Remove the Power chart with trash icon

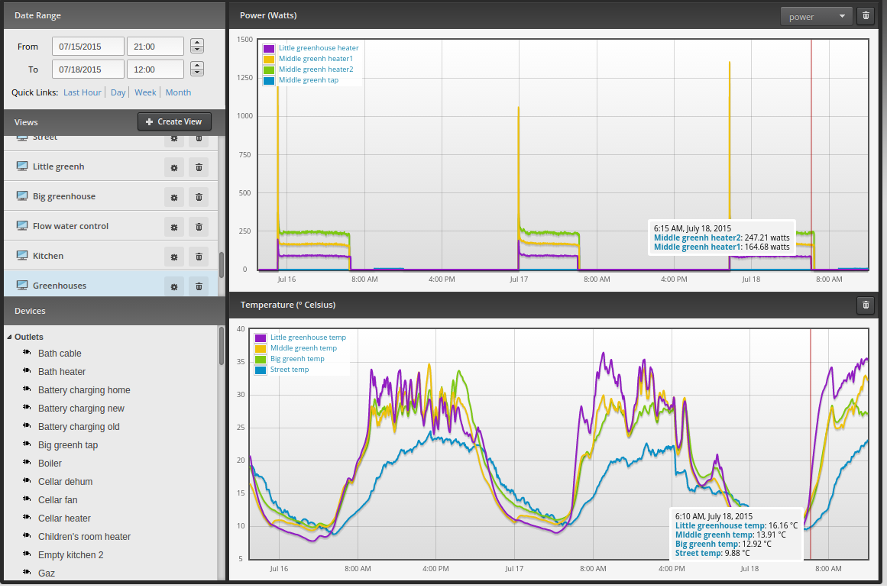866,16
